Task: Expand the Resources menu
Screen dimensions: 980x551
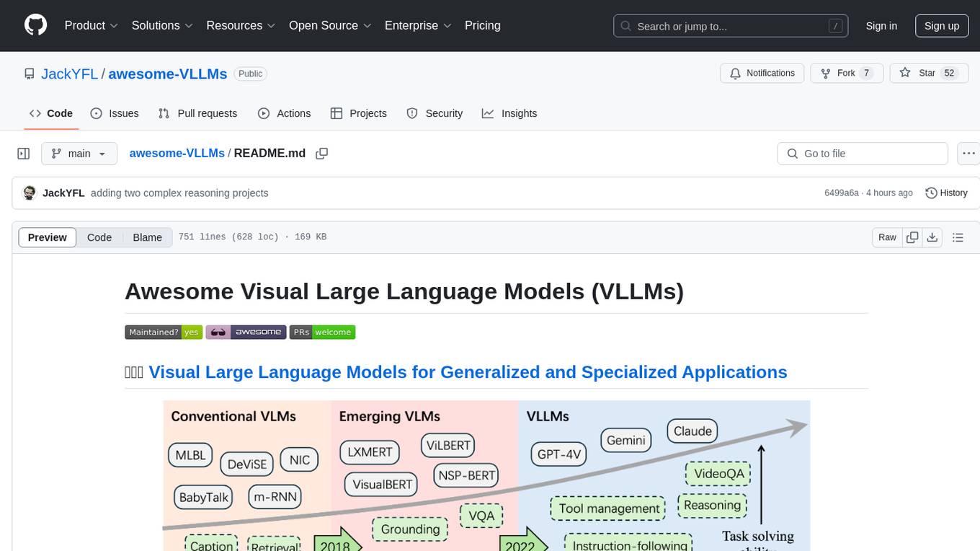Action: [241, 25]
